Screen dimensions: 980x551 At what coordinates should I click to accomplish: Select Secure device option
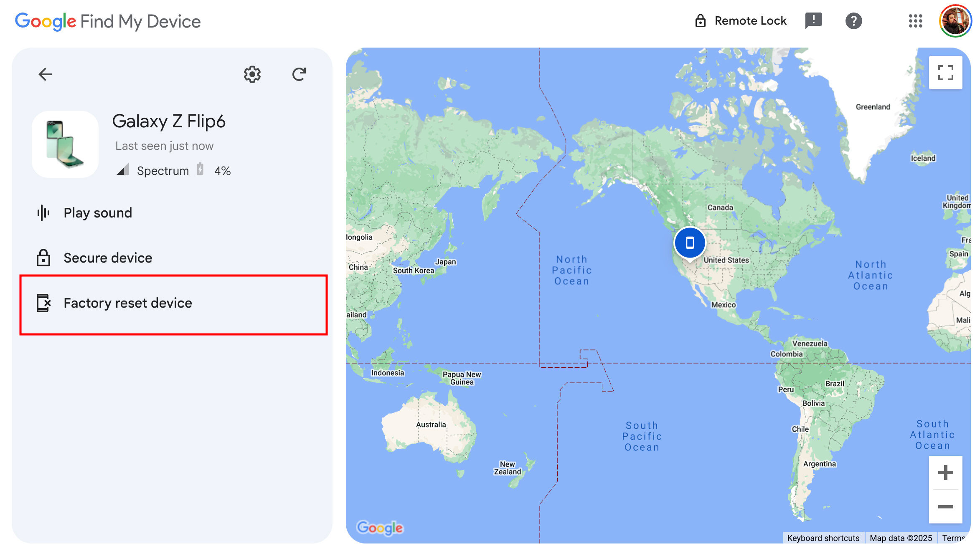coord(108,258)
